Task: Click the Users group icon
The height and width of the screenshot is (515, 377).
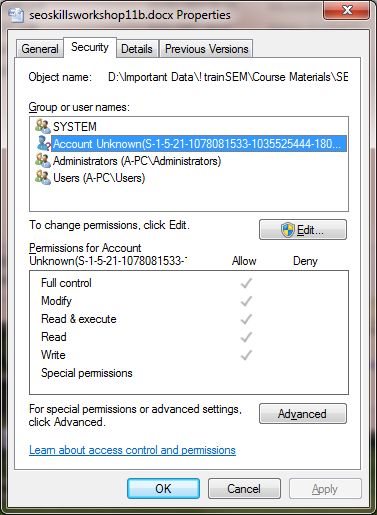Action: [43, 178]
